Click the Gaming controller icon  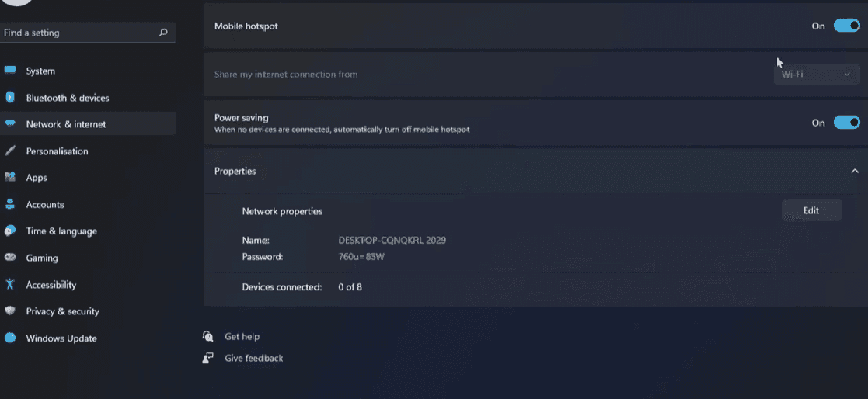pos(10,258)
